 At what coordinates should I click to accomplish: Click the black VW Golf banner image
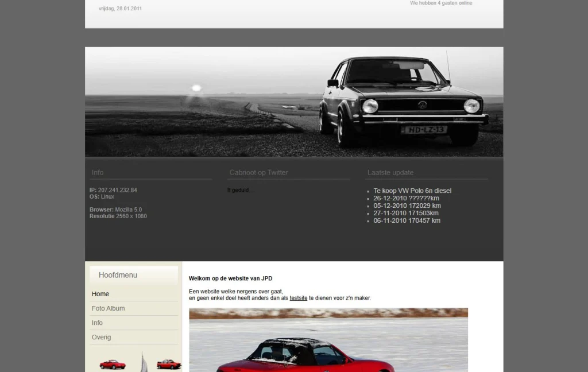[294, 102]
